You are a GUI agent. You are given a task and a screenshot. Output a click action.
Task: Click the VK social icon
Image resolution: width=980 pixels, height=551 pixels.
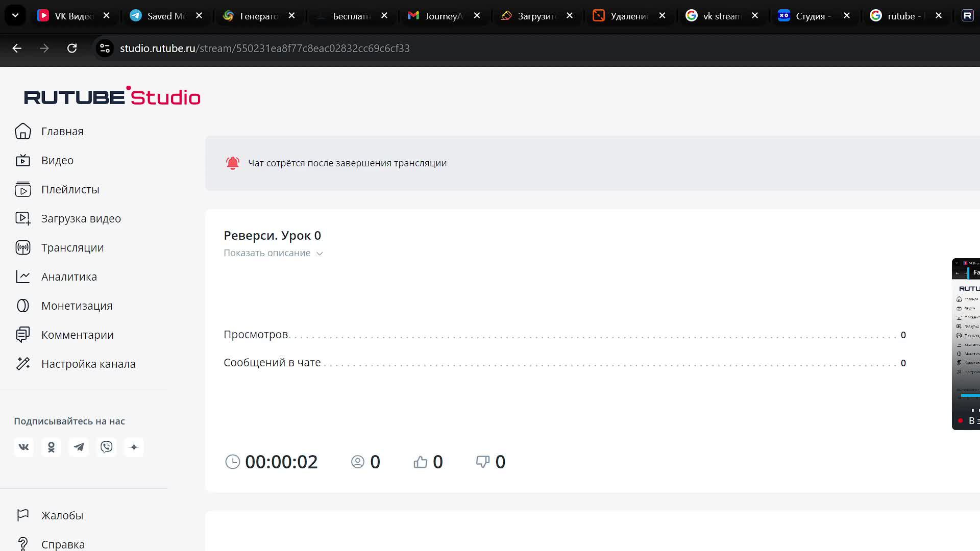pos(23,447)
